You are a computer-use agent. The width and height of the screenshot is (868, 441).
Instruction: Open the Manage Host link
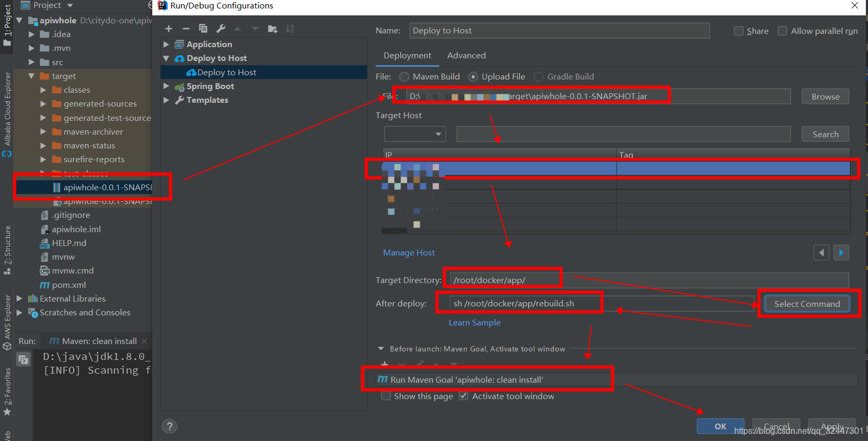point(409,253)
